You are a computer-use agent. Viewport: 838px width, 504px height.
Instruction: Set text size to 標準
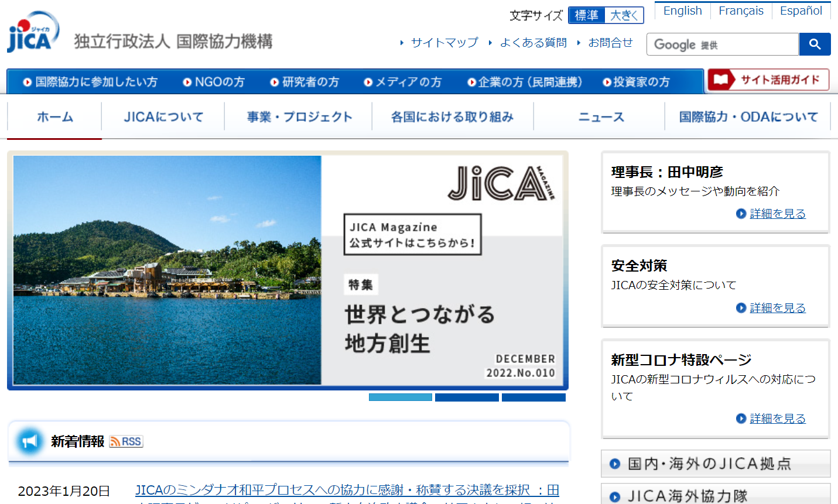click(x=586, y=15)
